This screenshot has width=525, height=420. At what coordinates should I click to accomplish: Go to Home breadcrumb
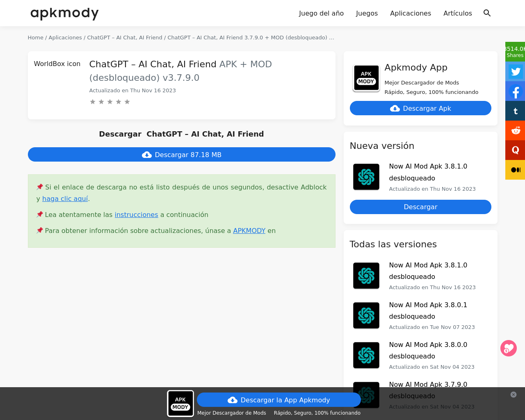click(36, 37)
